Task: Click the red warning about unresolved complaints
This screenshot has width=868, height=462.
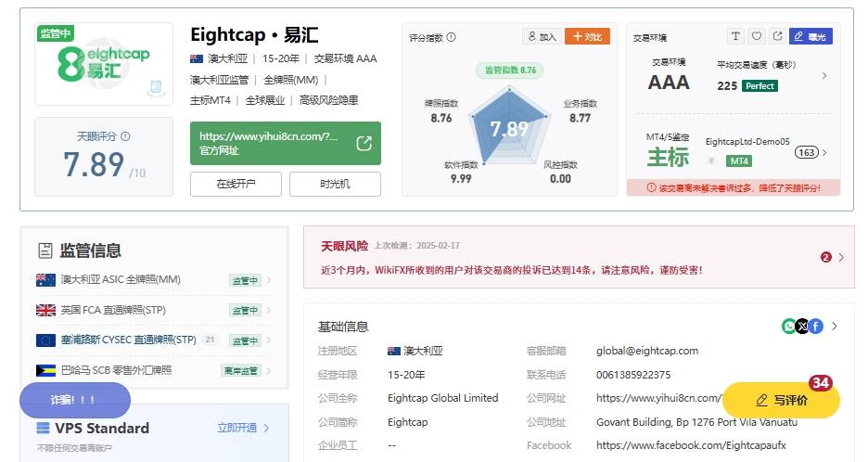Action: point(734,187)
